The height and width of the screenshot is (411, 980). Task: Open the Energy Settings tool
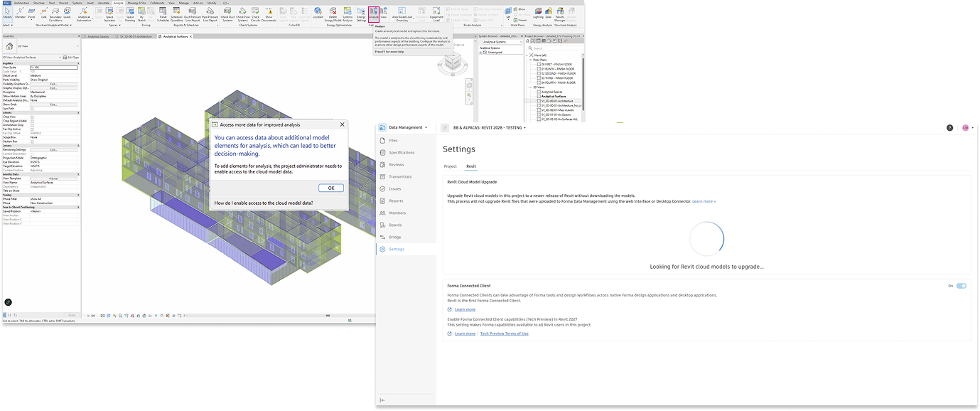361,14
